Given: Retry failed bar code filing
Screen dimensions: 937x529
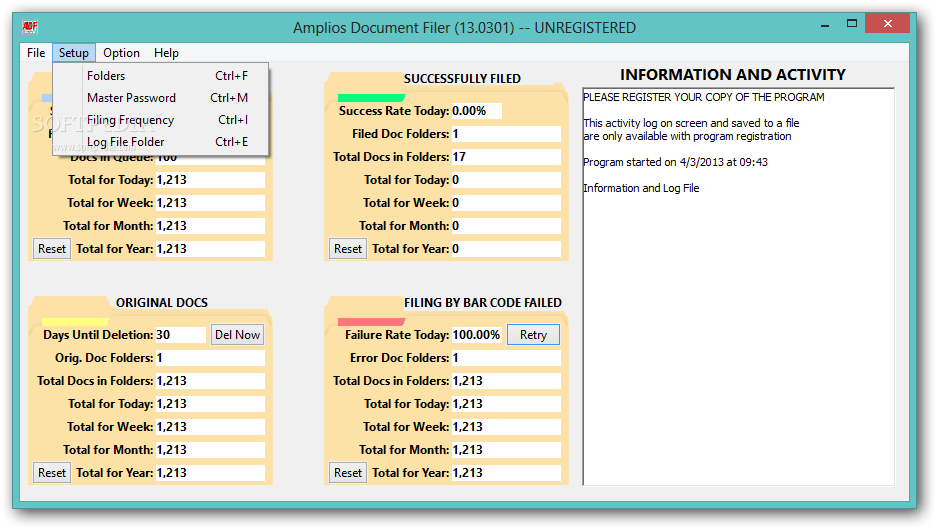Looking at the screenshot, I should click(x=533, y=335).
